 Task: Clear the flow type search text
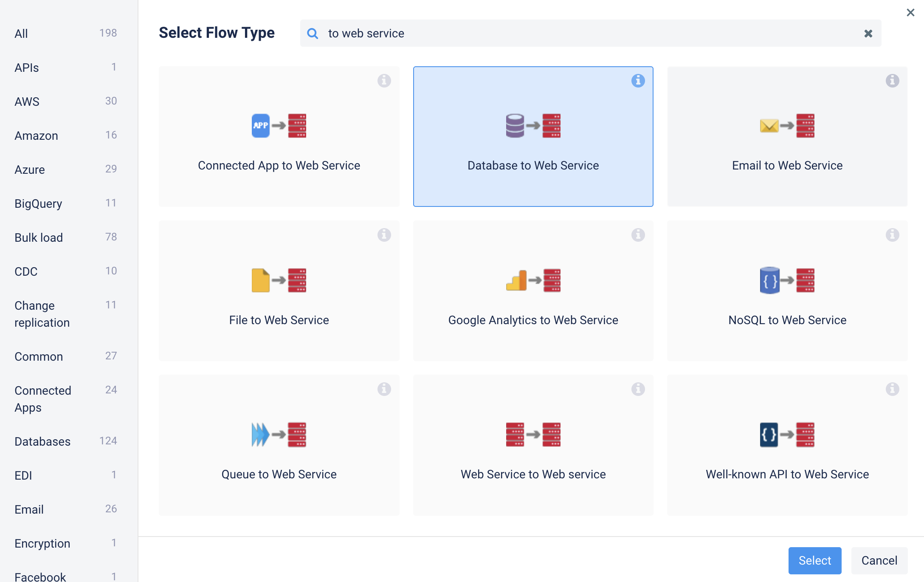(x=868, y=34)
